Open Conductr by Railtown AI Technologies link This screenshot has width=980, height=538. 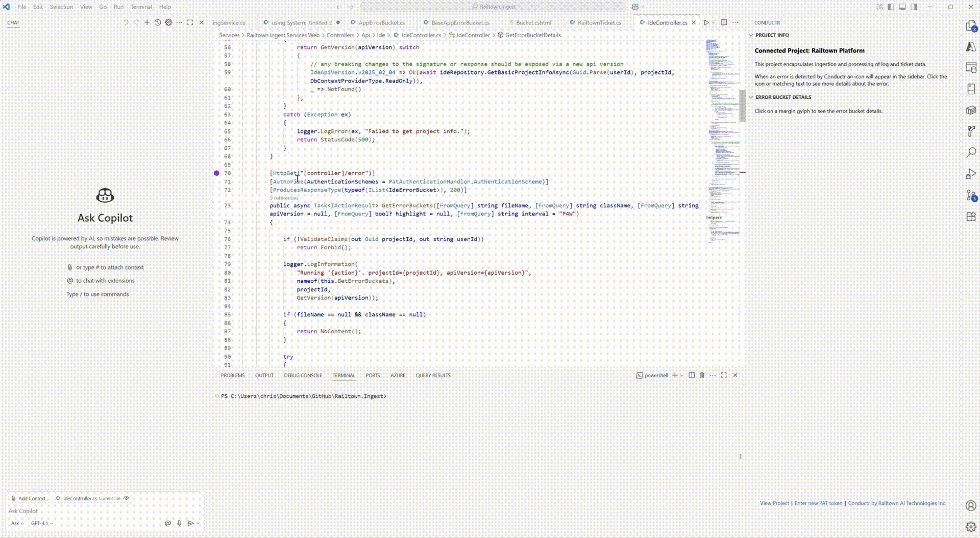point(897,503)
